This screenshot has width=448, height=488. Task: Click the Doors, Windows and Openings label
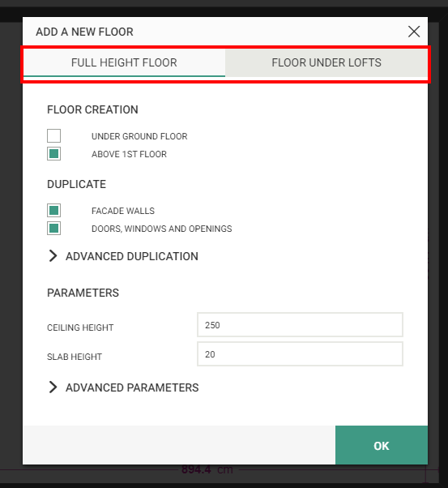point(162,229)
